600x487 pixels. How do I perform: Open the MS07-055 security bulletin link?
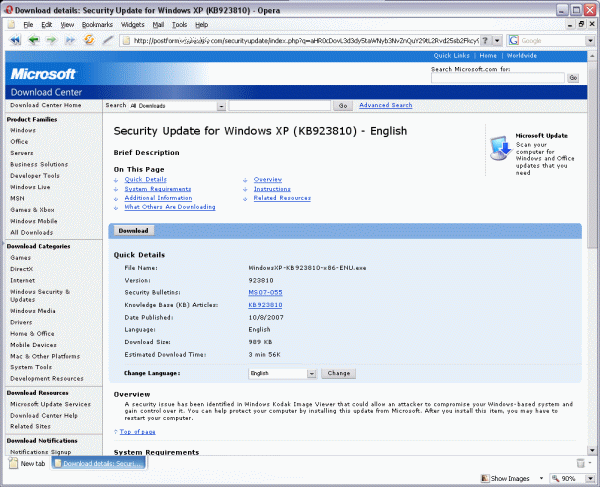(x=266, y=293)
